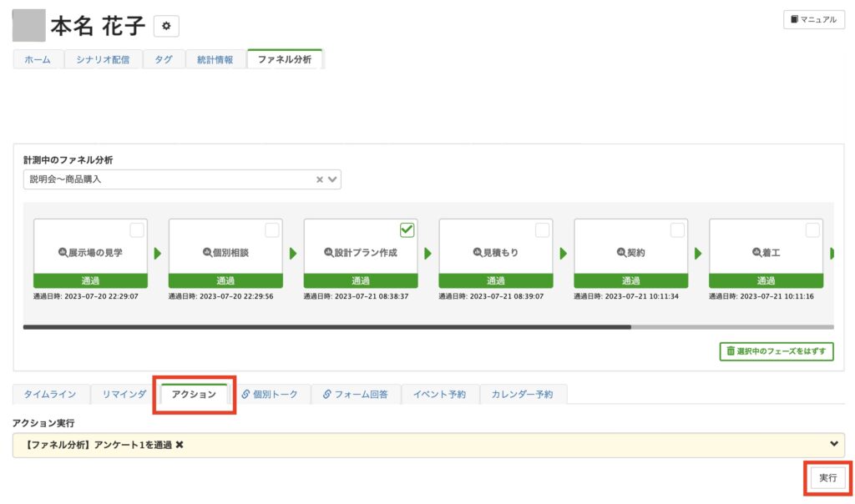Click magnifier icon on 個別相談 phase
Viewport: 855px width, 504px height.
coord(207,253)
